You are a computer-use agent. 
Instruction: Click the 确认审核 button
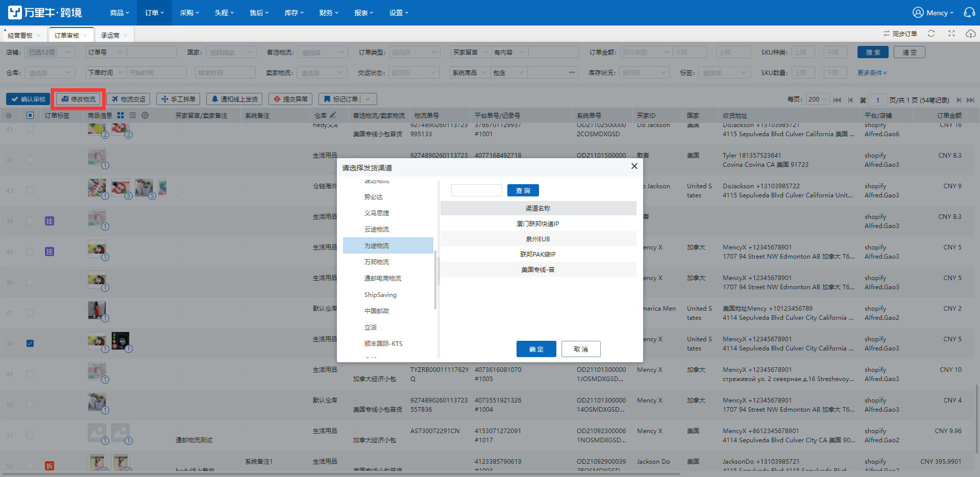tap(28, 99)
